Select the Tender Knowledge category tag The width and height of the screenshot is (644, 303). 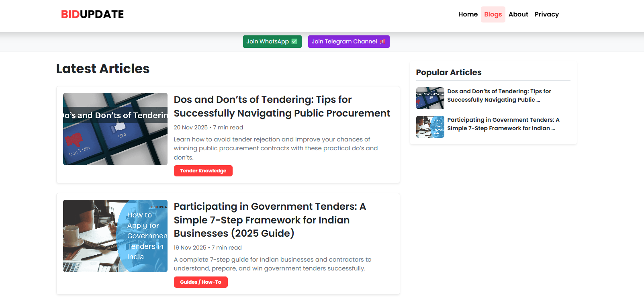pos(203,171)
